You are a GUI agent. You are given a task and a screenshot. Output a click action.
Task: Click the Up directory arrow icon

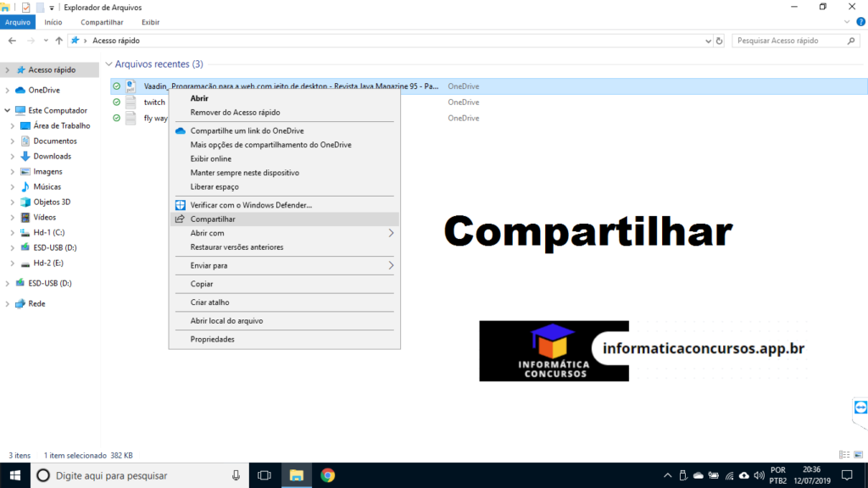tap(58, 41)
